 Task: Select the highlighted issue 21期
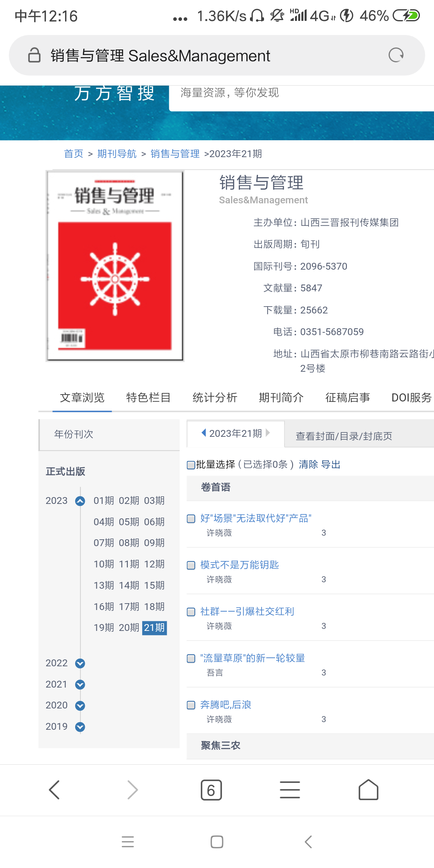click(x=155, y=628)
